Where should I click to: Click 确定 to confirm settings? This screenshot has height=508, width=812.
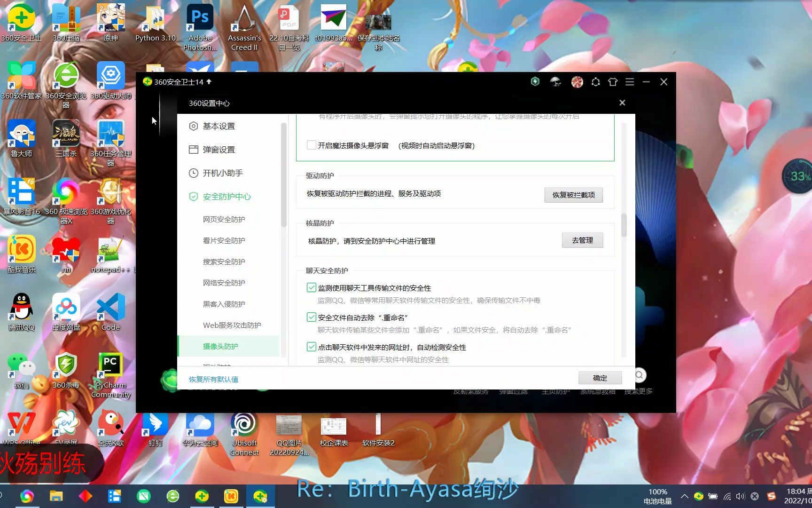tap(600, 378)
